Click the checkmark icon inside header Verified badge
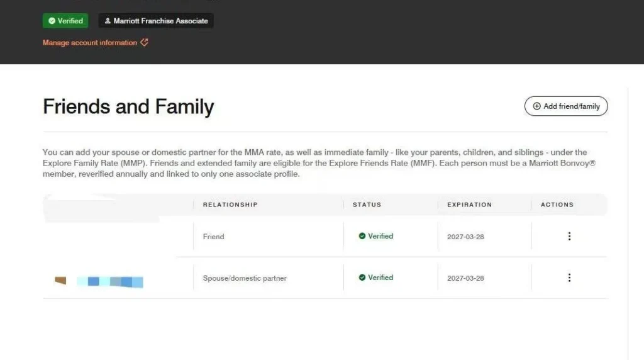This screenshot has height=360, width=644. point(52,21)
